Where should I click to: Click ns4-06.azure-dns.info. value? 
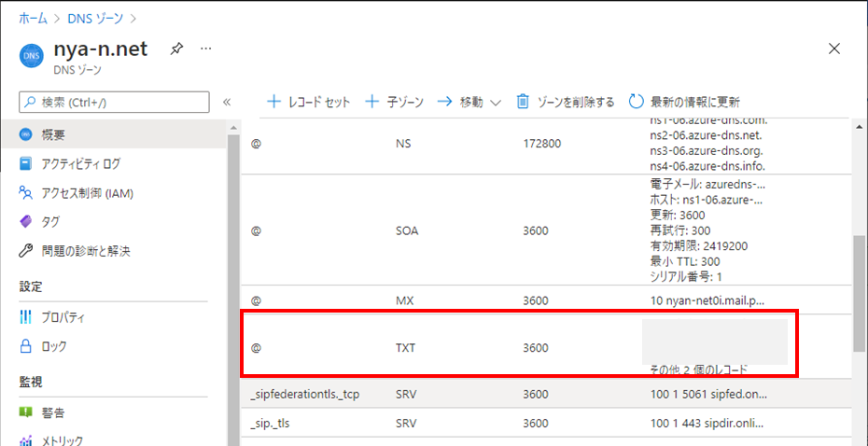coord(707,165)
